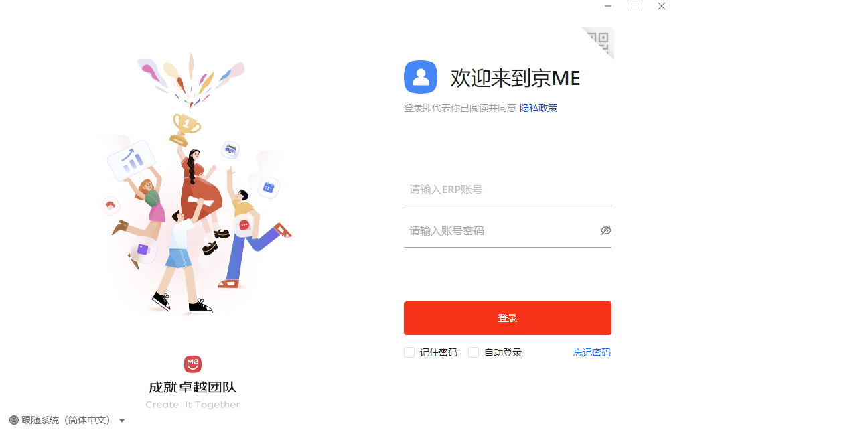Focus the 账号密码 input field

501,231
